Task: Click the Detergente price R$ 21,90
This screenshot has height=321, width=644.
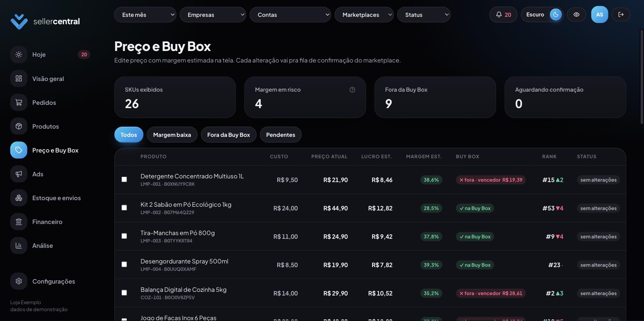Action: point(336,180)
